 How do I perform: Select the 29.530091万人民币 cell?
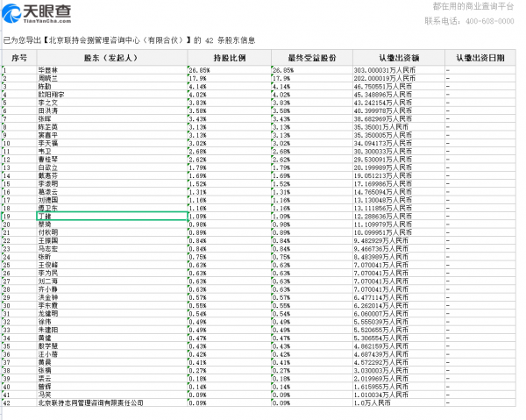(399, 160)
